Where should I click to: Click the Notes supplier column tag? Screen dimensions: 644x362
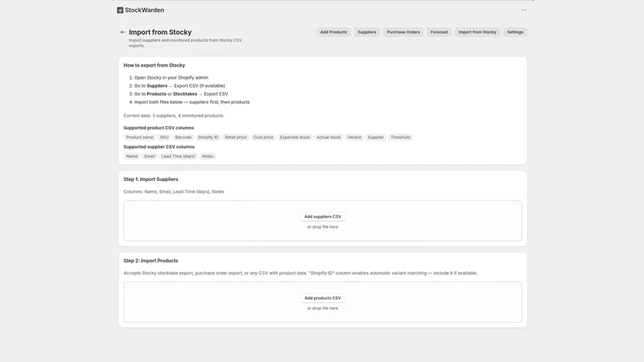pyautogui.click(x=208, y=156)
